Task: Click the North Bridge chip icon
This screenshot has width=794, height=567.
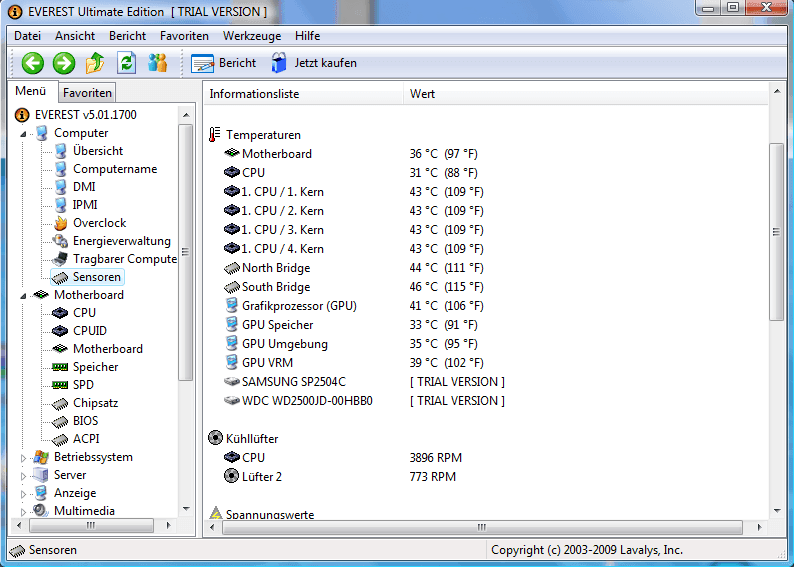Action: click(231, 268)
